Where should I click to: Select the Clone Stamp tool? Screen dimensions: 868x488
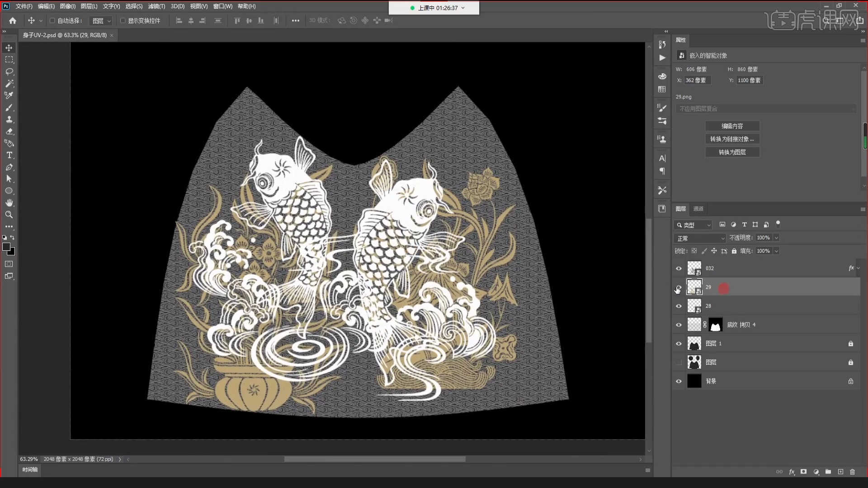pyautogui.click(x=9, y=119)
